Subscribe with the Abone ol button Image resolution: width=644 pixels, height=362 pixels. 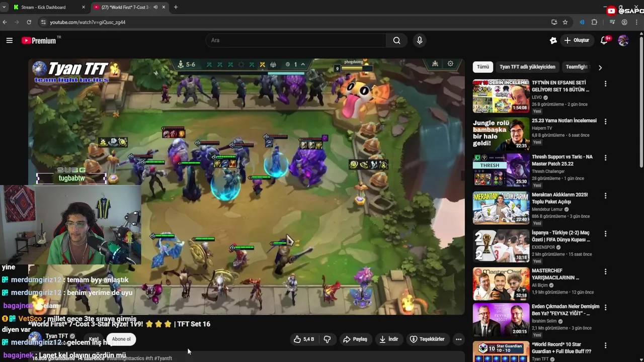click(121, 339)
